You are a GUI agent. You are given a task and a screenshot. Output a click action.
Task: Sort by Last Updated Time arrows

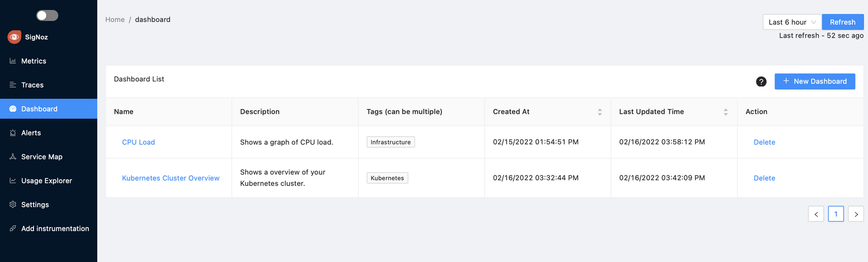click(x=726, y=112)
